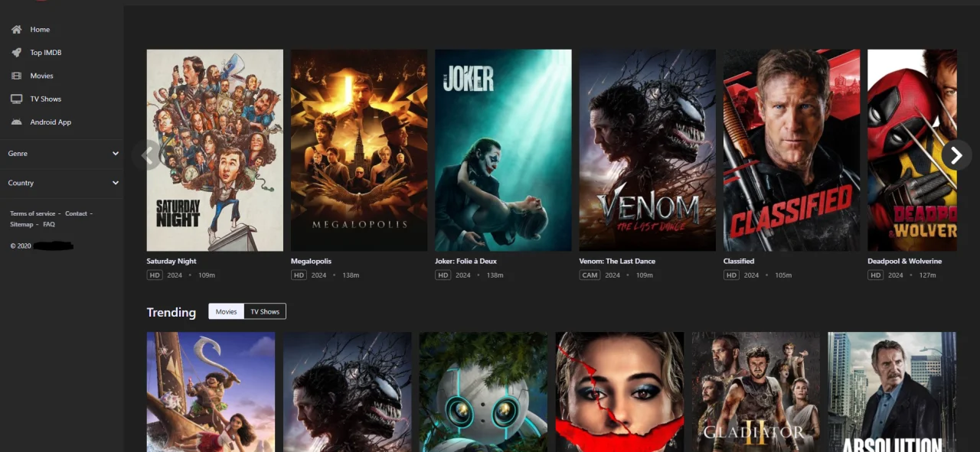This screenshot has width=980, height=452.
Task: Expand the Country dropdown
Action: pos(62,183)
